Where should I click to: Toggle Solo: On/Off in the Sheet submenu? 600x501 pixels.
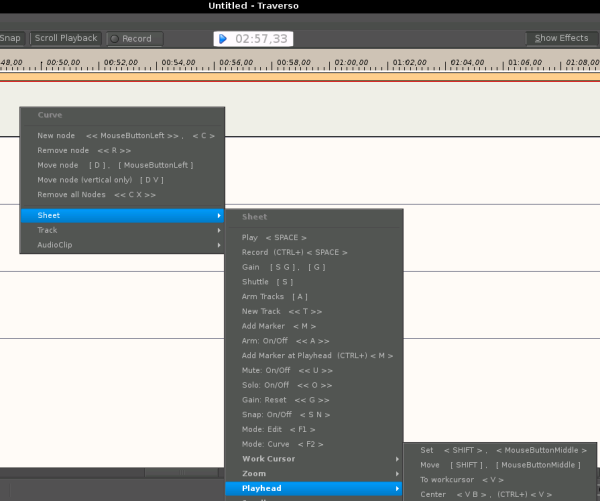click(314, 385)
